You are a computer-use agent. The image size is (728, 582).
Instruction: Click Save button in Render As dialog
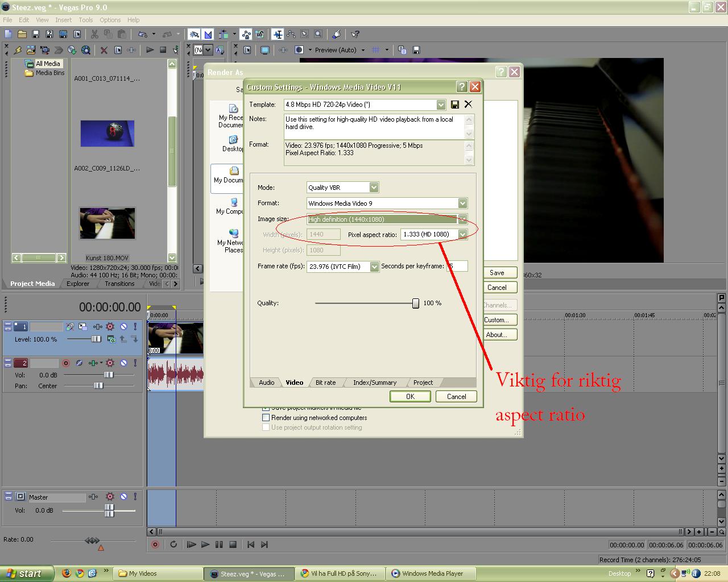[x=500, y=273]
